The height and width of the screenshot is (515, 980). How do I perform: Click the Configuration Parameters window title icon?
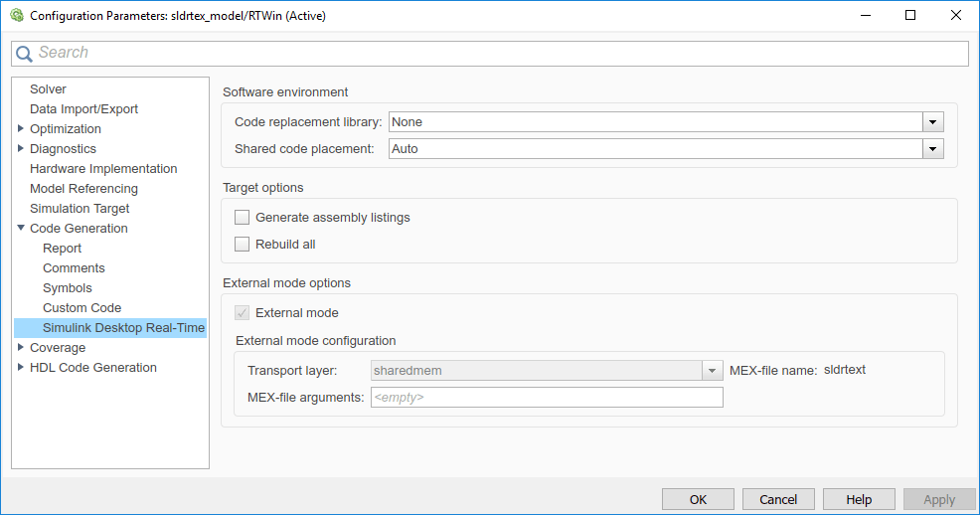(x=16, y=16)
